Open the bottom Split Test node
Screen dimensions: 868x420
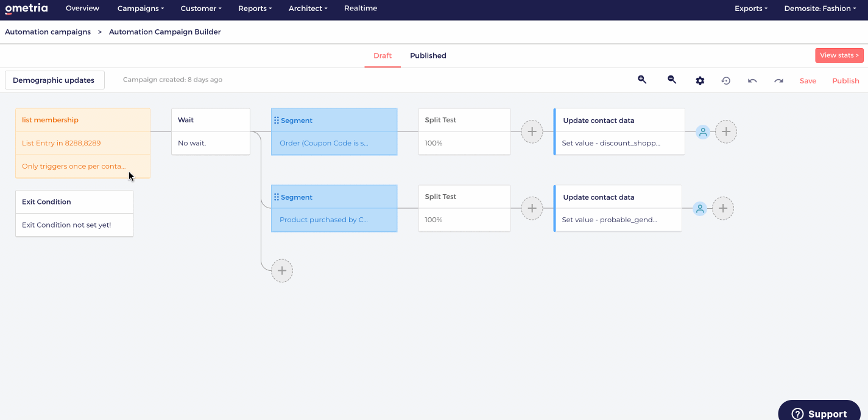pyautogui.click(x=464, y=208)
